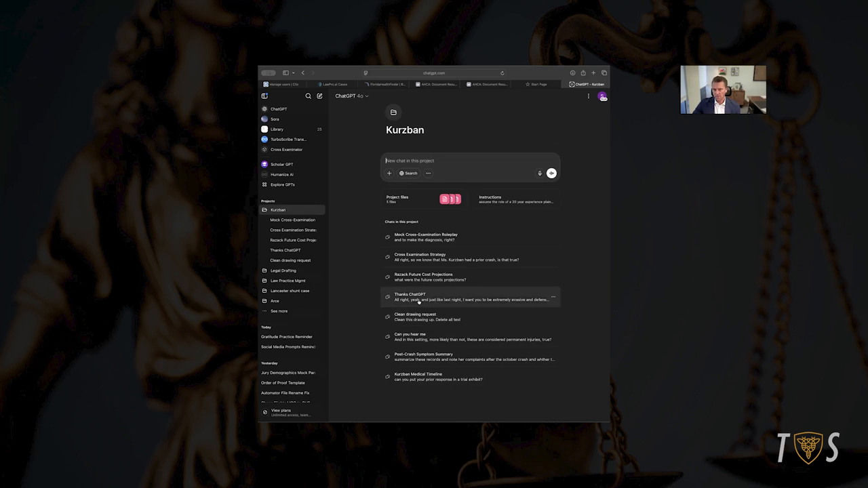The image size is (868, 488).
Task: Open Cross Examination Strategy chat in main list
Action: 470,257
